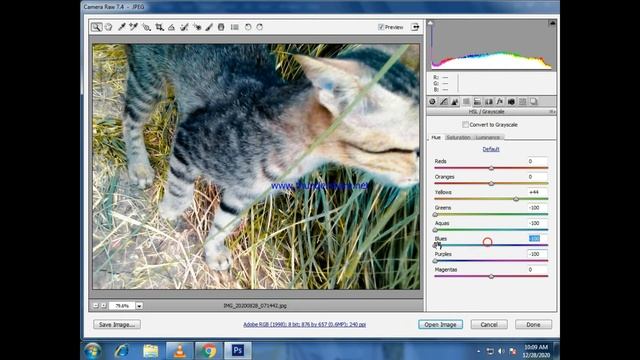
Task: Open the Snapshots panel icon
Action: pos(534,102)
